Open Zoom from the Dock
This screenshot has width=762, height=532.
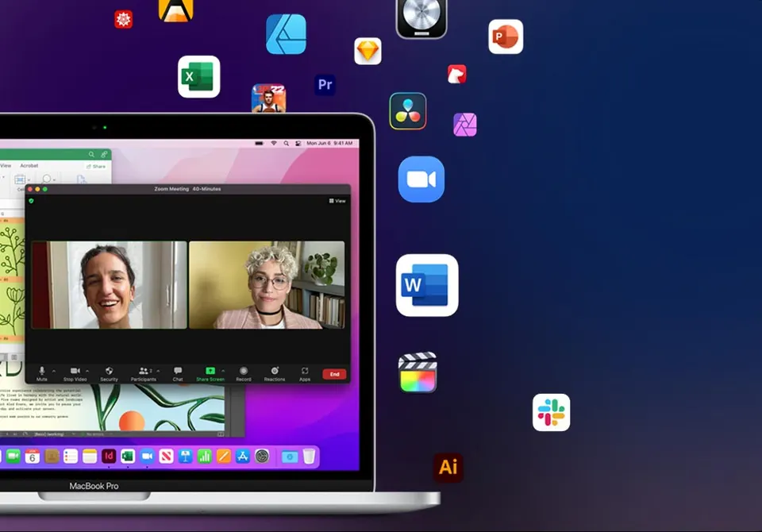(x=147, y=456)
